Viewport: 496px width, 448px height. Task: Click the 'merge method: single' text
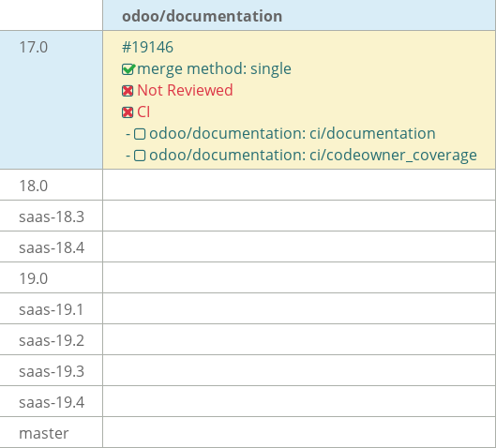point(214,69)
